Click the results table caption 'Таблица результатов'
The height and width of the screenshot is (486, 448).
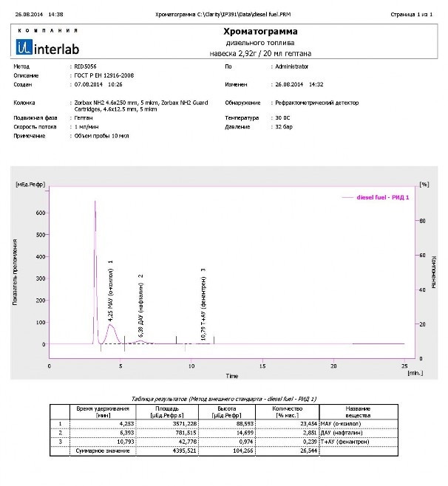224,399
